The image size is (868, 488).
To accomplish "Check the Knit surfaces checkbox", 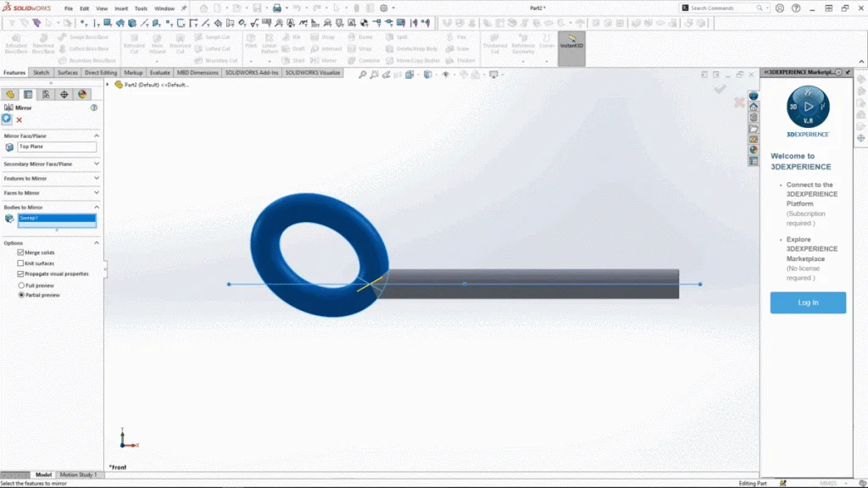I will [20, 263].
